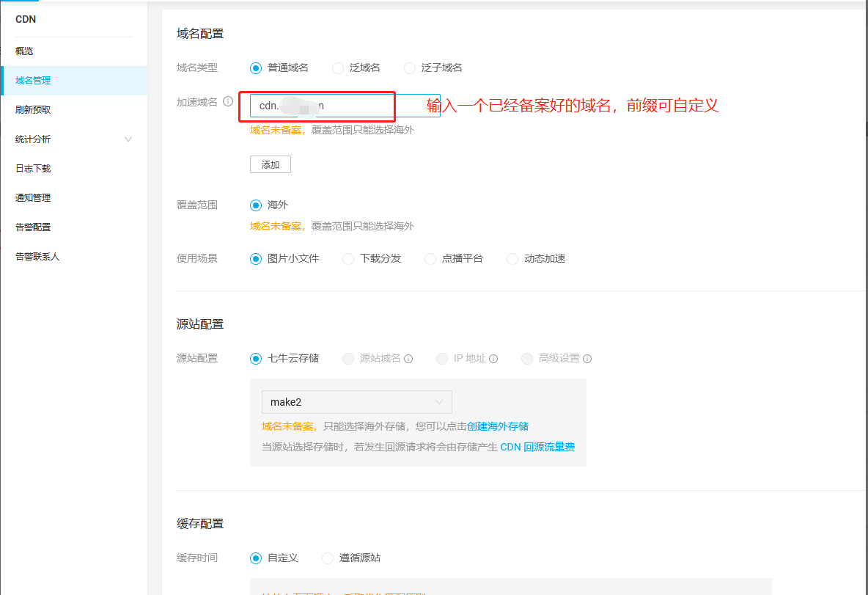Go to 域名管理 in sidebar

(74, 80)
